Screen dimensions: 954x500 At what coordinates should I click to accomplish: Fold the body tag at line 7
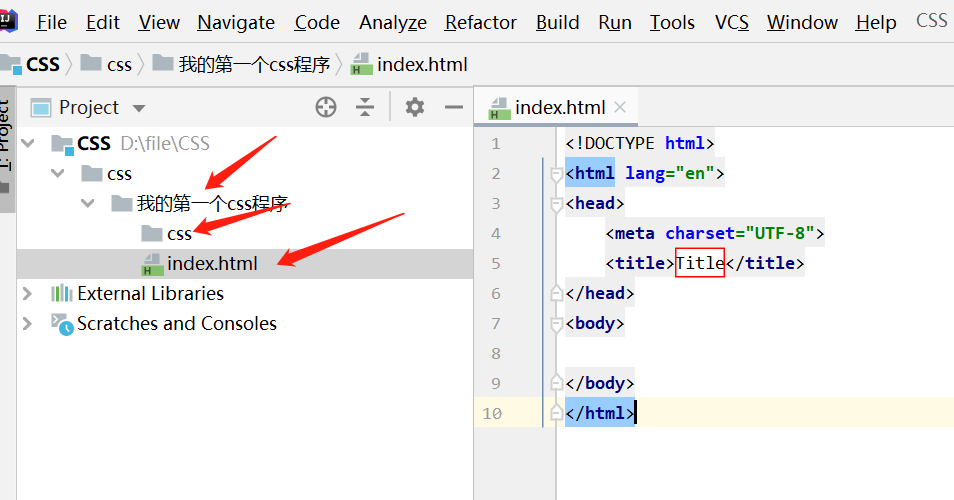(x=555, y=325)
